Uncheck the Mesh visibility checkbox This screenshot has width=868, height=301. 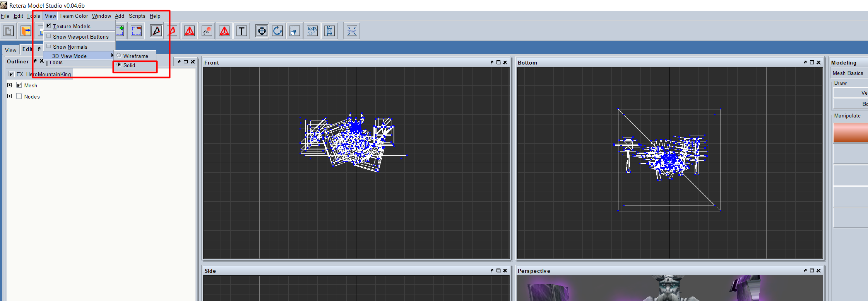tap(19, 85)
